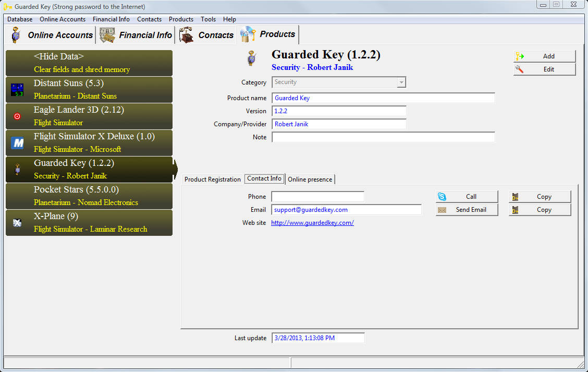588x372 pixels.
Task: Switch to the Product Registration tab
Action: (212, 179)
